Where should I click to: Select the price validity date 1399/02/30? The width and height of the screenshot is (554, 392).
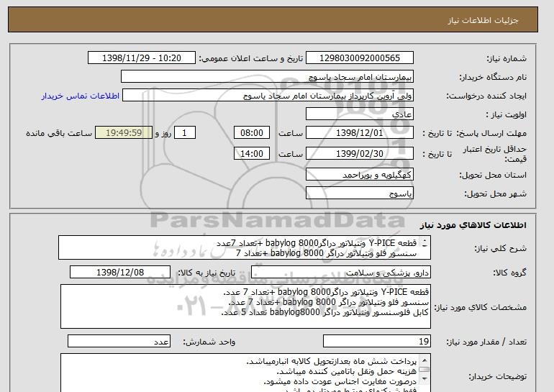click(x=359, y=154)
